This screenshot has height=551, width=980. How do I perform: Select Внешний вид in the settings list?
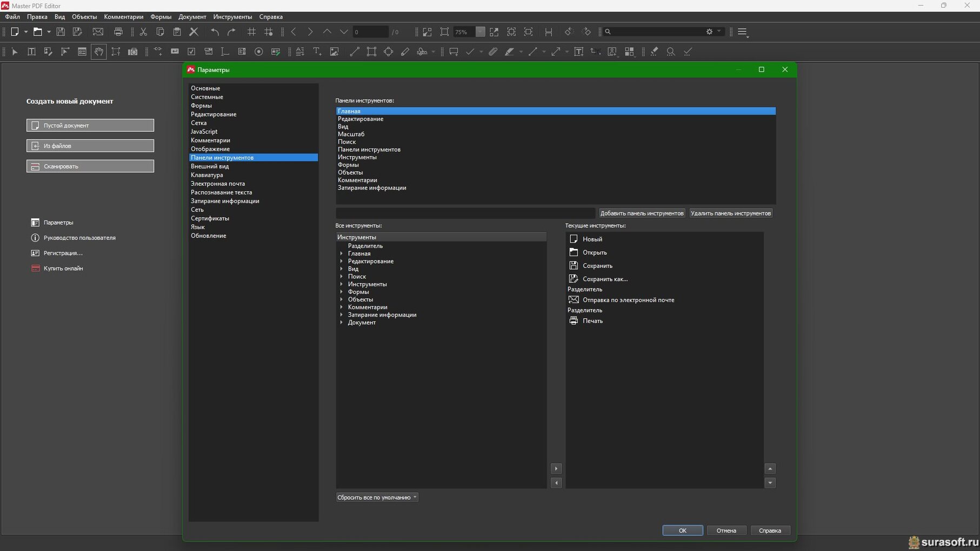(x=210, y=166)
